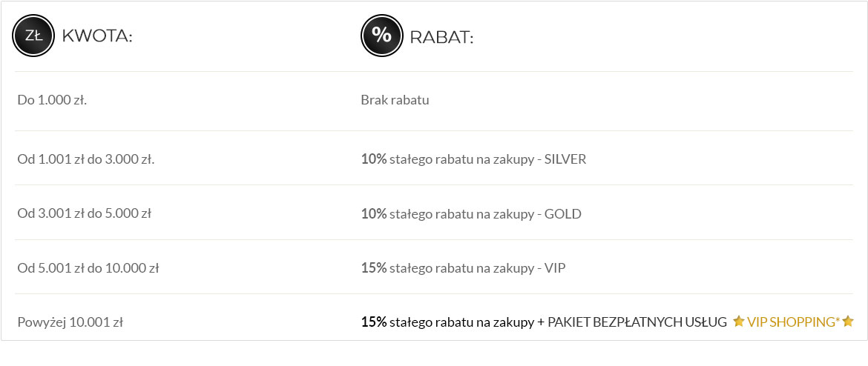Click the GOLD discount description

pyautogui.click(x=485, y=214)
